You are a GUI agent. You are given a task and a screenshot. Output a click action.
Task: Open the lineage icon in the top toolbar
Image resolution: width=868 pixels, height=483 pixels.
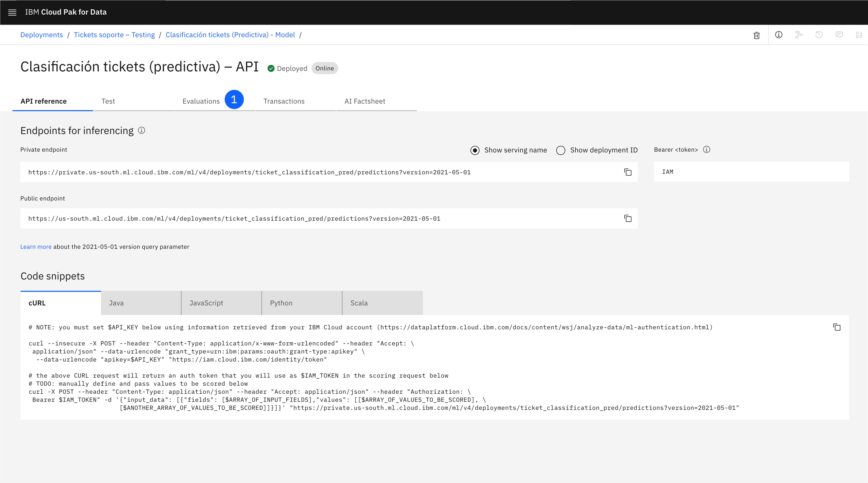(799, 35)
